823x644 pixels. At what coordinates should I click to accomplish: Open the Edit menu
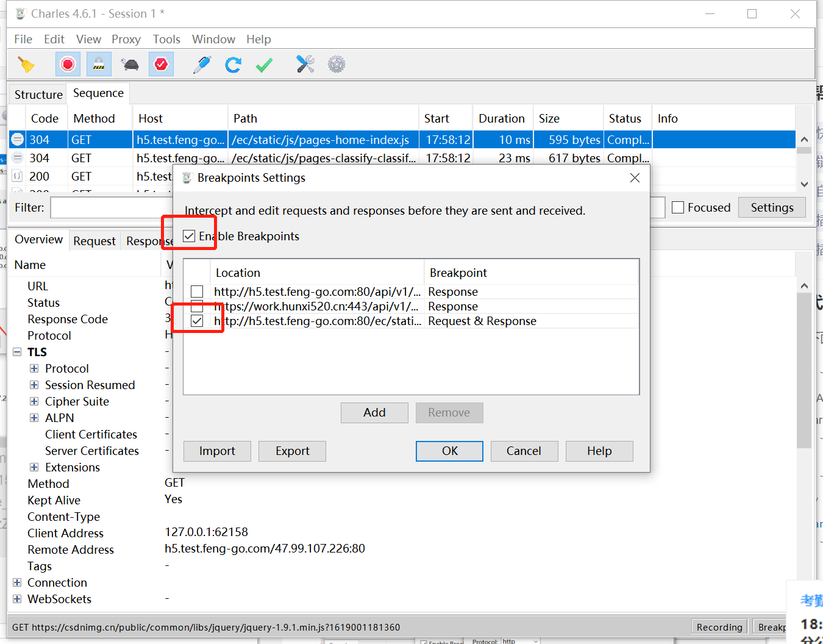pos(54,39)
